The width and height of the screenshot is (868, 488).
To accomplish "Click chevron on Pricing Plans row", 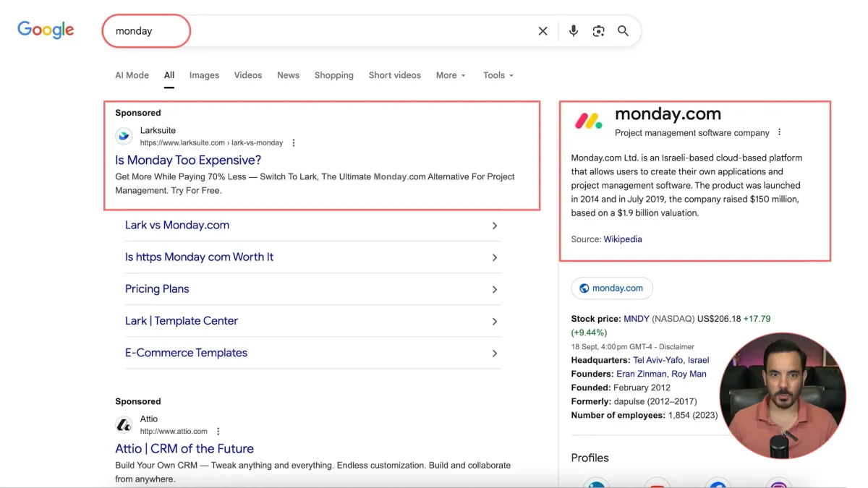I will [495, 289].
